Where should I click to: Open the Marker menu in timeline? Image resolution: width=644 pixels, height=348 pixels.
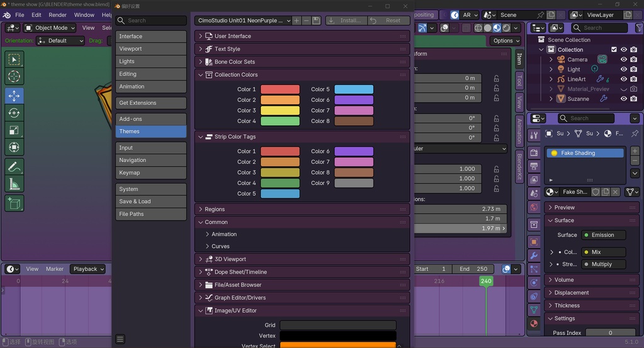click(55, 269)
